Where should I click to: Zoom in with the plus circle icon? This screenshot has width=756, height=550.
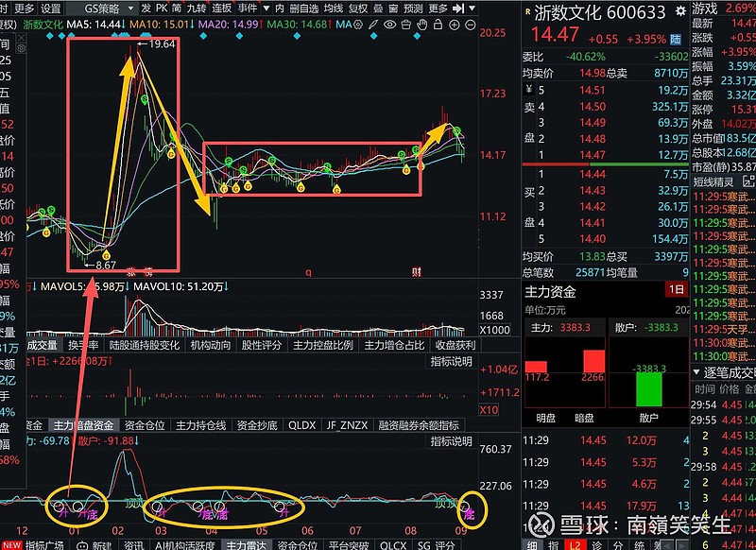click(454, 25)
